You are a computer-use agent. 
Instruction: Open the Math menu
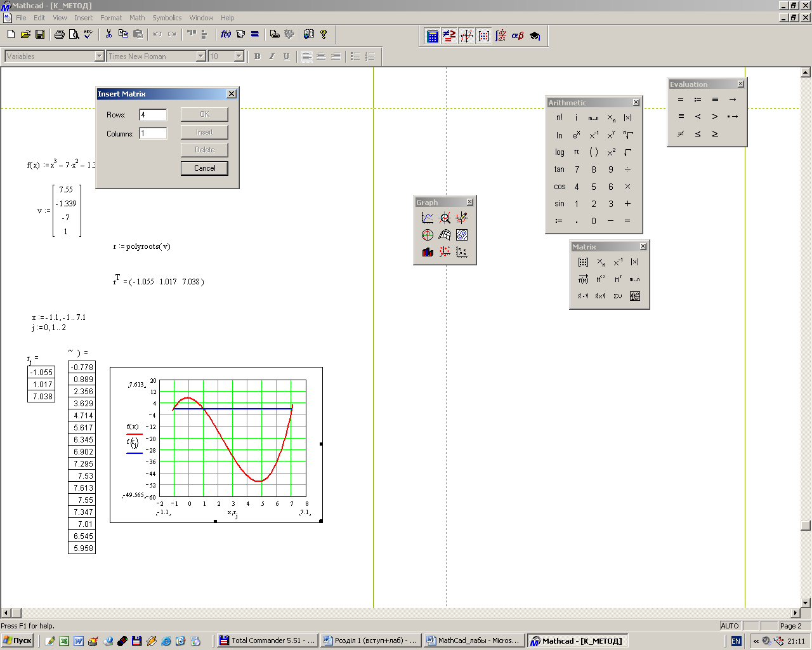tap(137, 18)
